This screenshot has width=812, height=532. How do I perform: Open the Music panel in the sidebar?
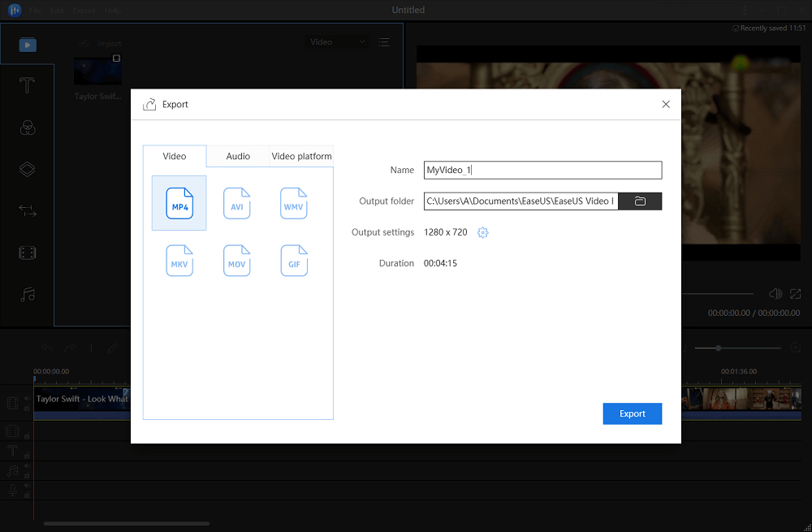(27, 294)
